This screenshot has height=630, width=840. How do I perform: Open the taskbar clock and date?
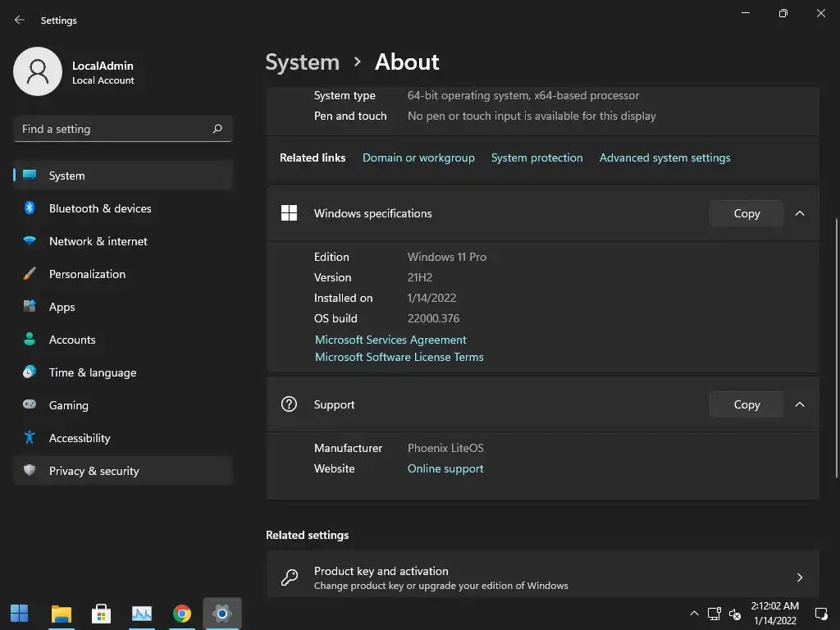(774, 614)
